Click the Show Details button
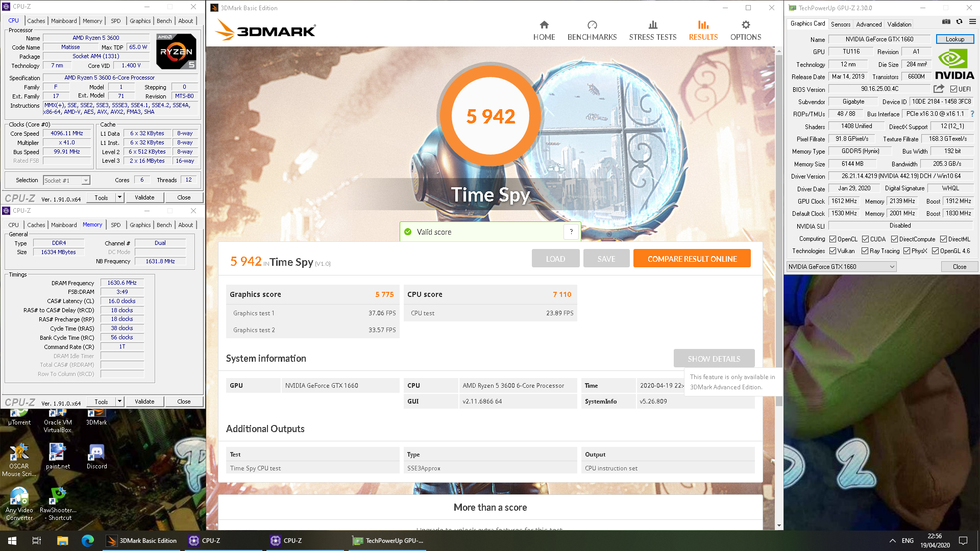This screenshot has height=551, width=980. (714, 359)
